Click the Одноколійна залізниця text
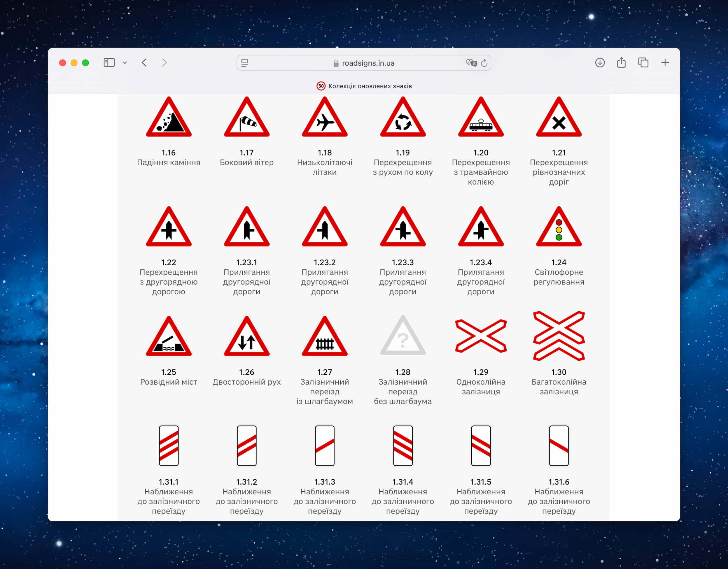Image resolution: width=728 pixels, height=569 pixels. coord(481,387)
